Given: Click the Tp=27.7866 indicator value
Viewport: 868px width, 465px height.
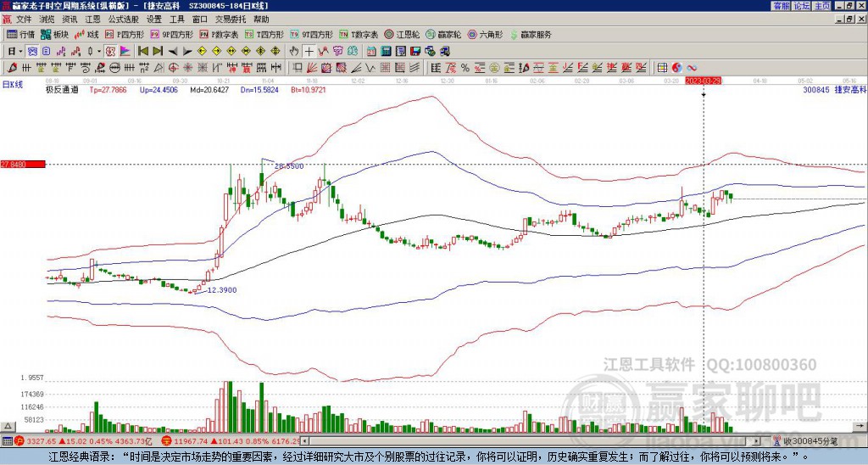Looking at the screenshot, I should click(108, 89).
